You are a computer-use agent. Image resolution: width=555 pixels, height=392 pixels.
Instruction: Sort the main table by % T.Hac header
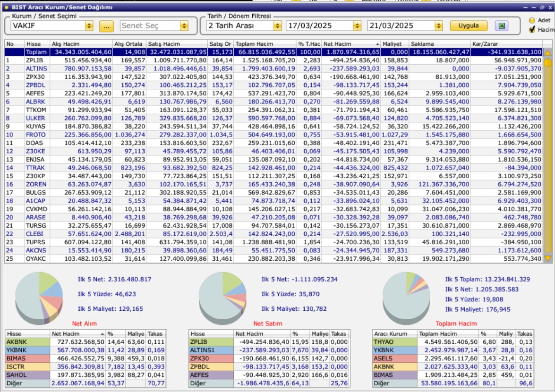click(x=308, y=44)
